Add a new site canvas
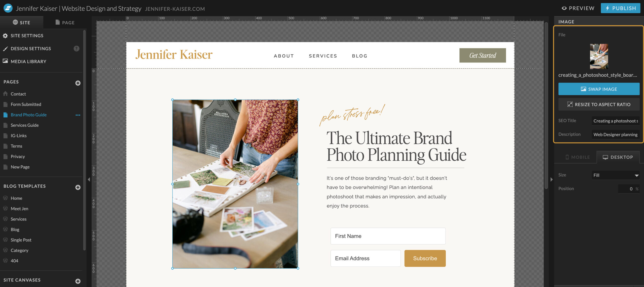This screenshot has height=287, width=644. (78, 281)
